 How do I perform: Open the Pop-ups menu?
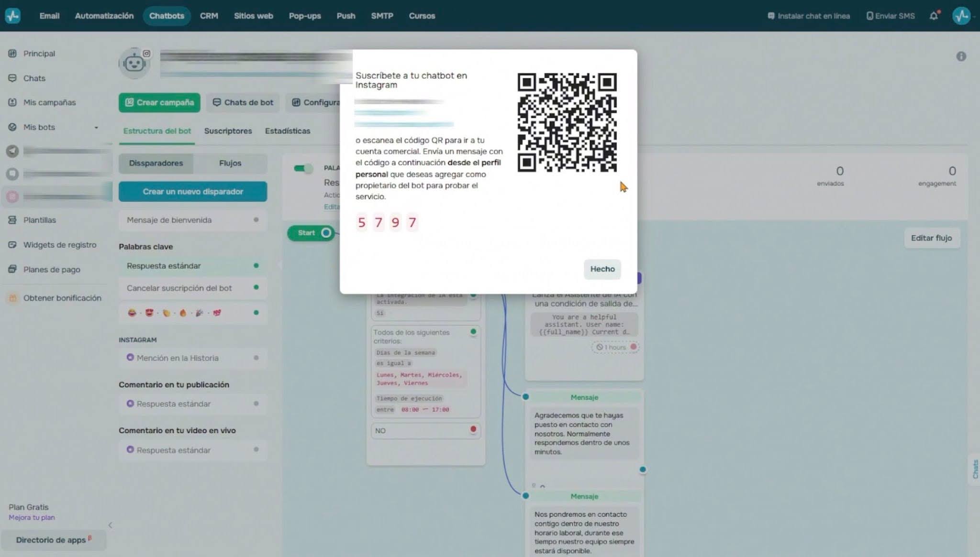click(305, 16)
